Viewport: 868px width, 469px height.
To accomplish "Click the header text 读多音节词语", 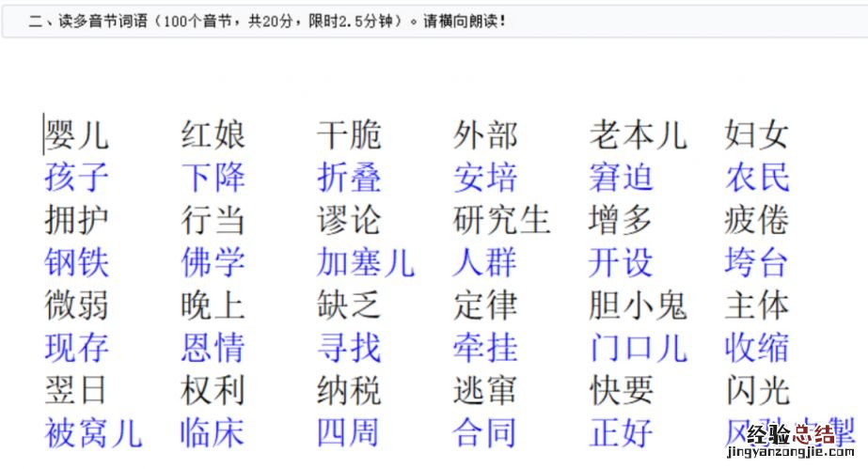I will (103, 21).
